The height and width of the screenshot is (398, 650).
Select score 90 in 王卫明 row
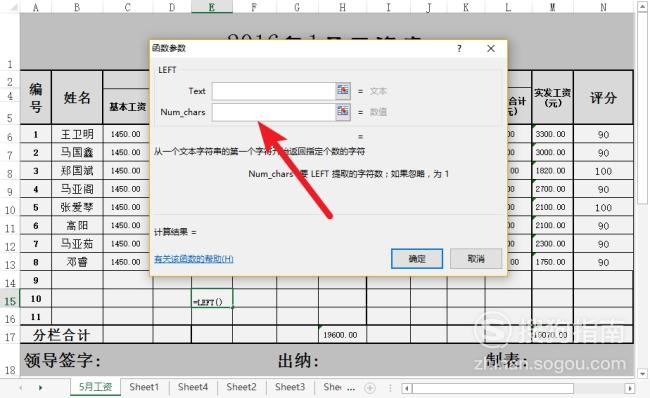point(603,134)
